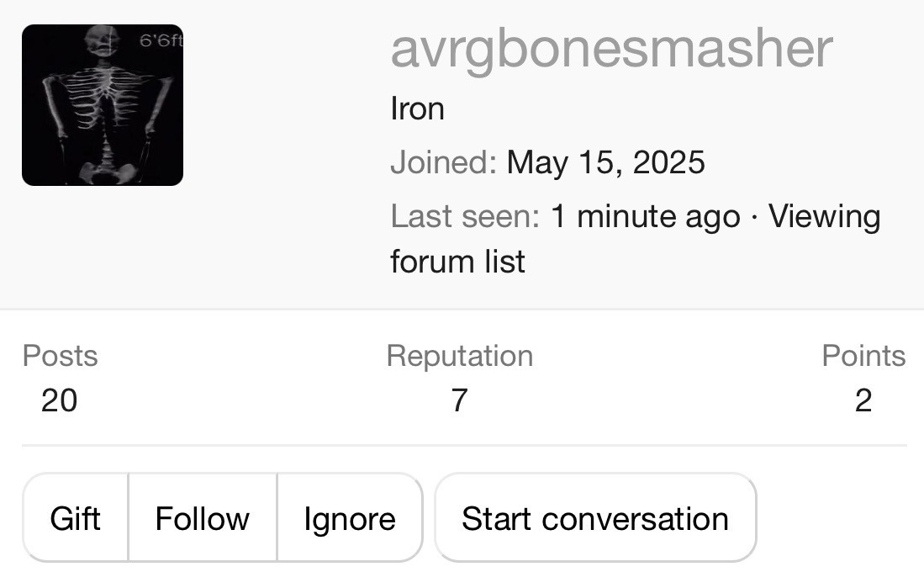The width and height of the screenshot is (924, 588).
Task: Open the skeleton avatar image
Action: point(102,105)
